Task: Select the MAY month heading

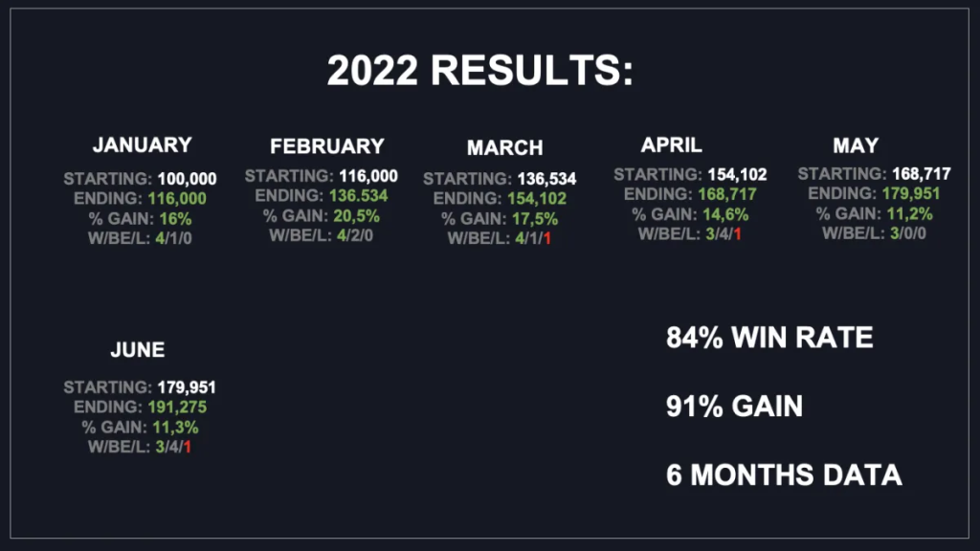Action: click(856, 145)
